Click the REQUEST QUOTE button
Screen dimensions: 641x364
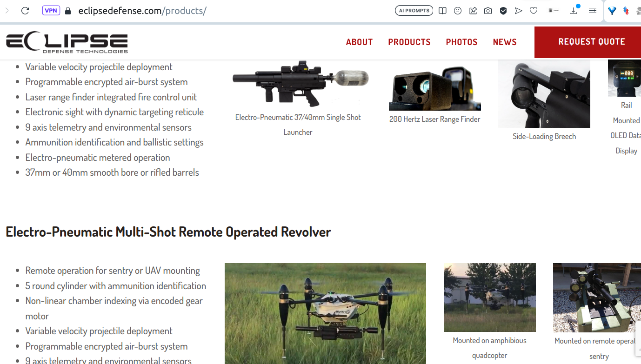point(588,42)
